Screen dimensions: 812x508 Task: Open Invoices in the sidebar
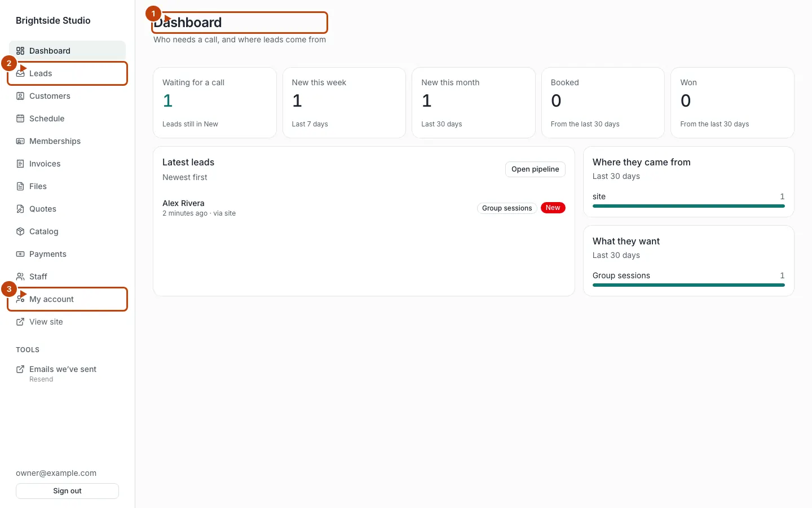67,164
